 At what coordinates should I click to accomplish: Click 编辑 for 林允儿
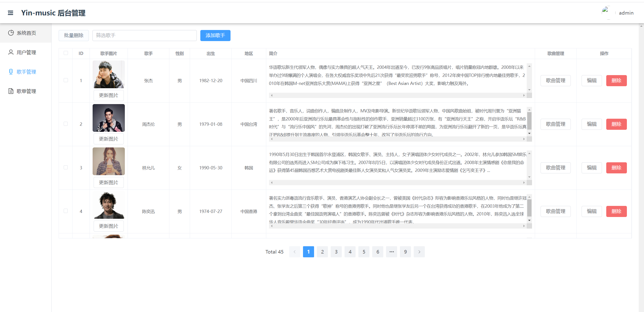tap(592, 168)
